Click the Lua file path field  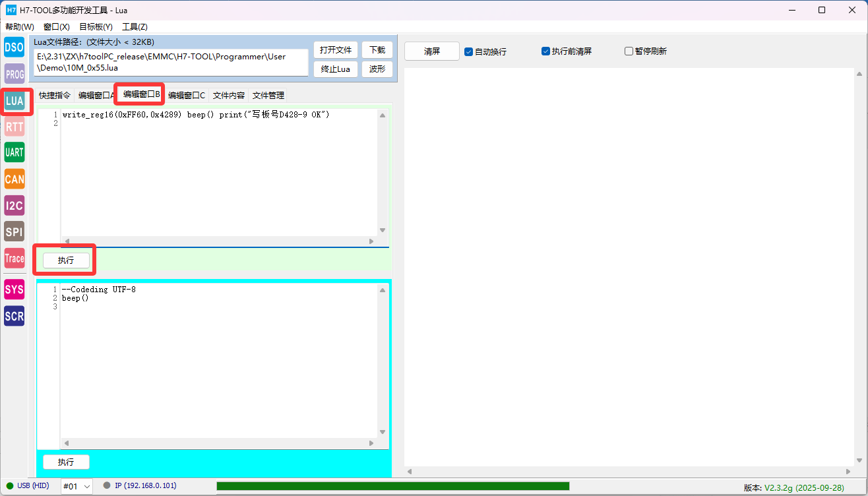tap(171, 62)
